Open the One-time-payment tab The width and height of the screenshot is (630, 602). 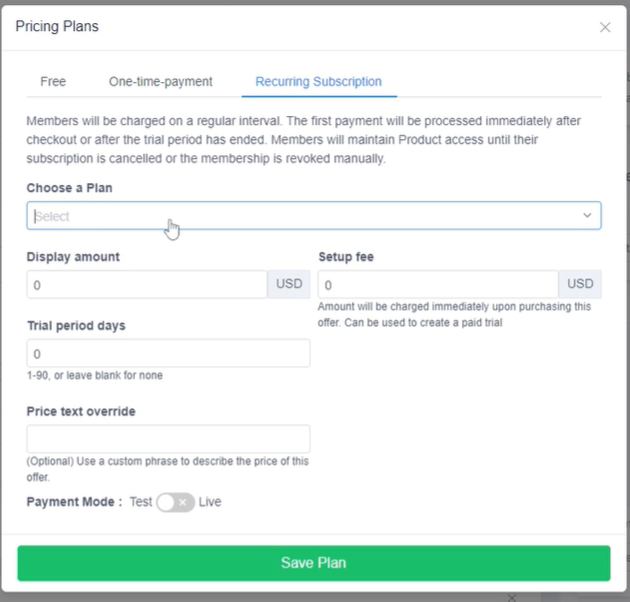click(161, 81)
